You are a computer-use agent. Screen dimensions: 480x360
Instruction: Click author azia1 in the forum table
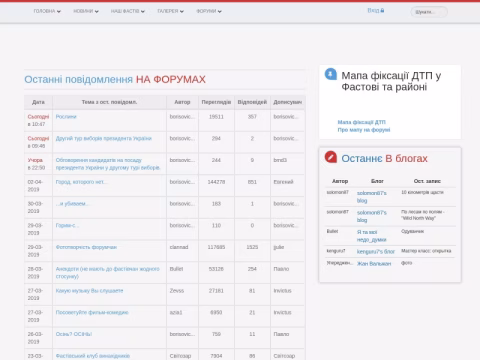pos(176,312)
